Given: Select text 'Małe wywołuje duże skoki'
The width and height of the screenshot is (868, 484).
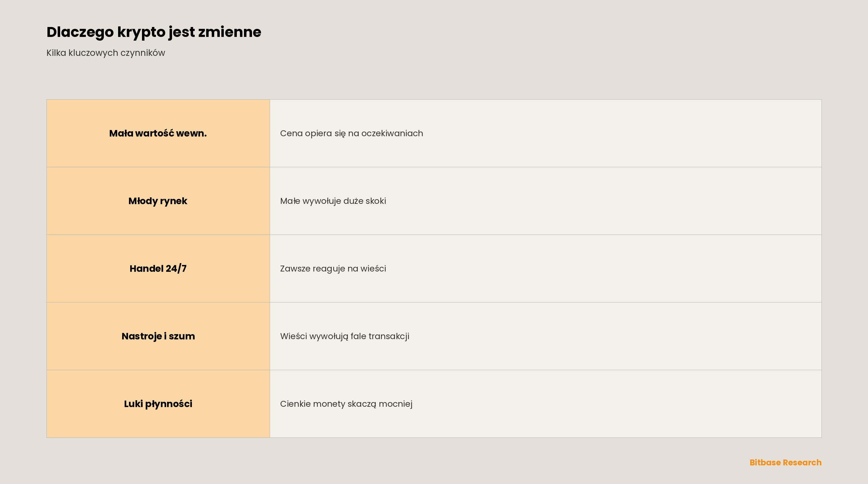Looking at the screenshot, I should [x=333, y=201].
